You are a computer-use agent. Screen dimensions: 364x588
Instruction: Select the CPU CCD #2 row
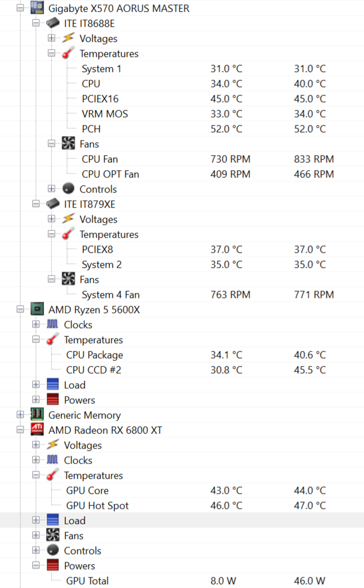[182, 370]
